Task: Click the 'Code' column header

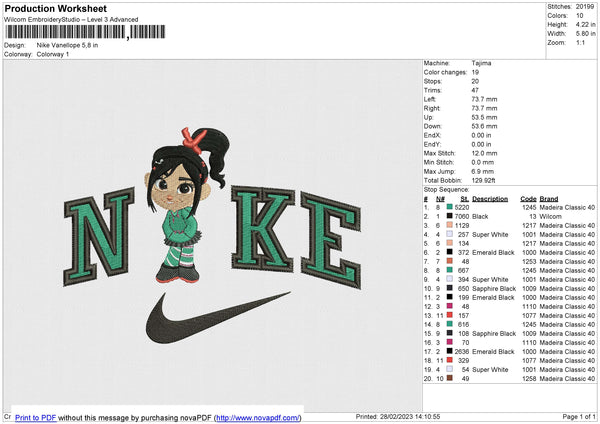Action: tap(528, 199)
